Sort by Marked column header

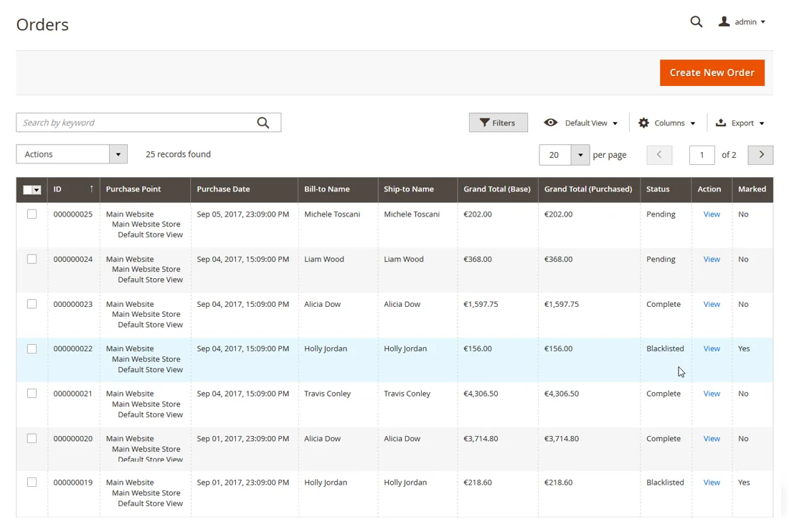pyautogui.click(x=752, y=189)
